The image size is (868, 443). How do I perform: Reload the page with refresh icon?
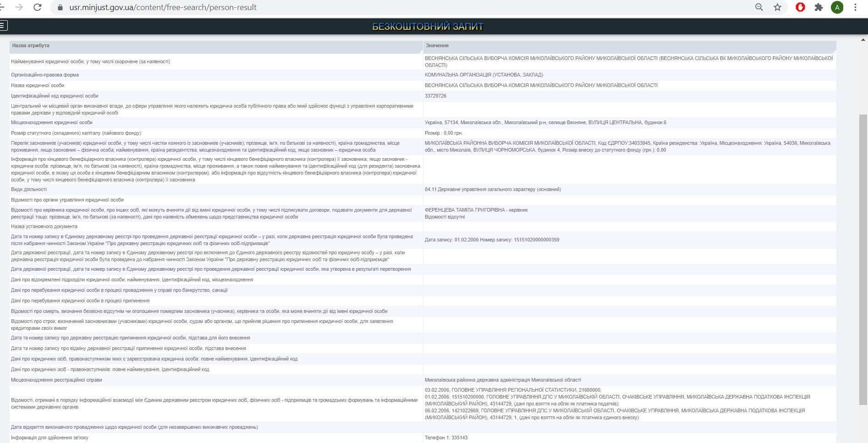38,7
